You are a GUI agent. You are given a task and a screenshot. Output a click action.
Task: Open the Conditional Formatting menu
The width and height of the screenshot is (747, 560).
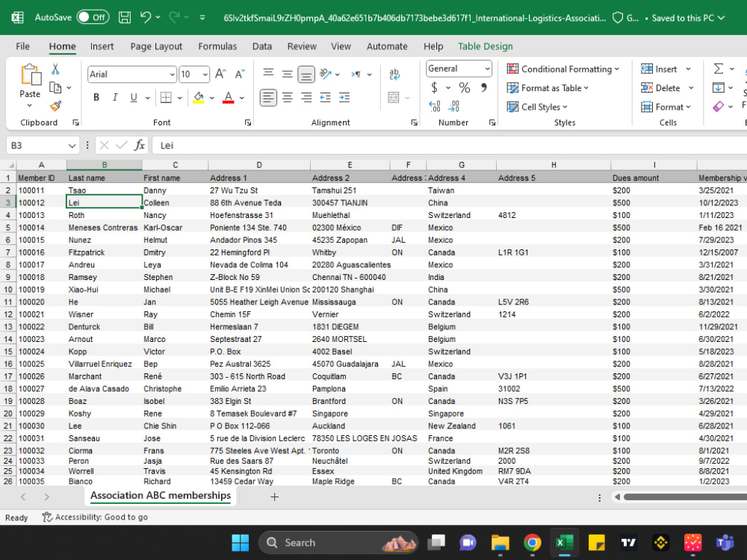click(x=563, y=69)
